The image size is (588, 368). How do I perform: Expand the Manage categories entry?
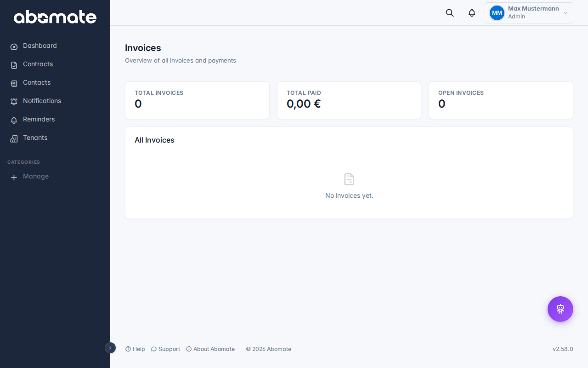(35, 177)
